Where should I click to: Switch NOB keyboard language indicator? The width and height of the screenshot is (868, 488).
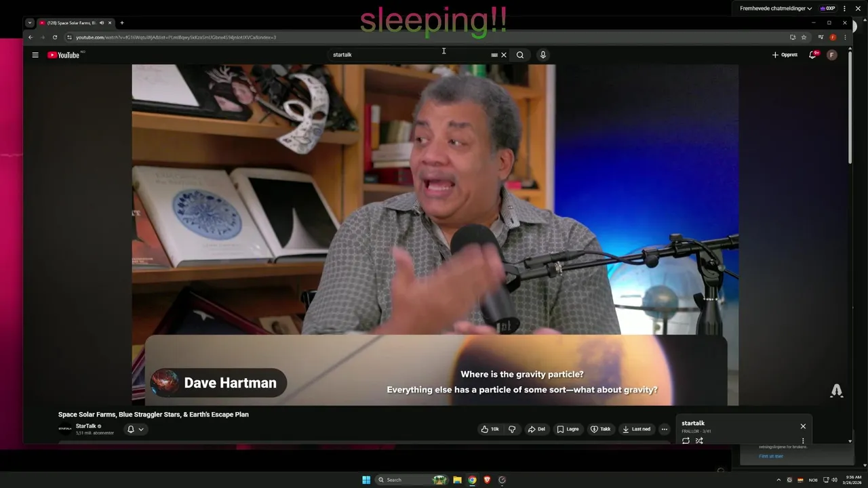pos(813,480)
